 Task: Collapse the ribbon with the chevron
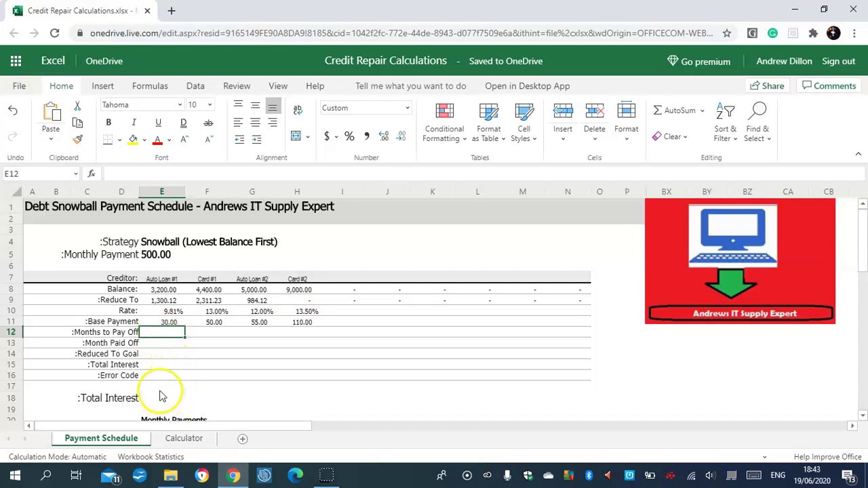tap(858, 155)
